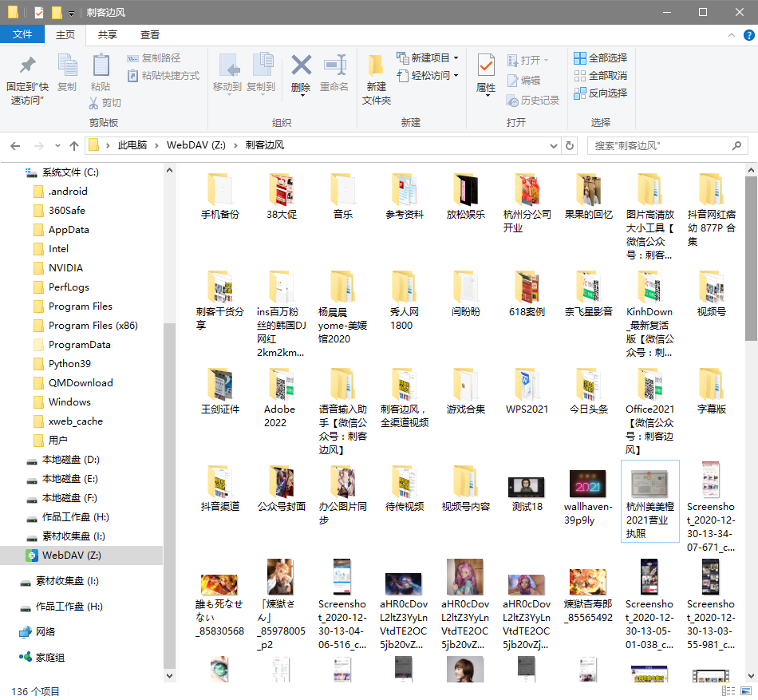Go up one folder level arrow
This screenshot has width=758, height=700.
pyautogui.click(x=74, y=145)
